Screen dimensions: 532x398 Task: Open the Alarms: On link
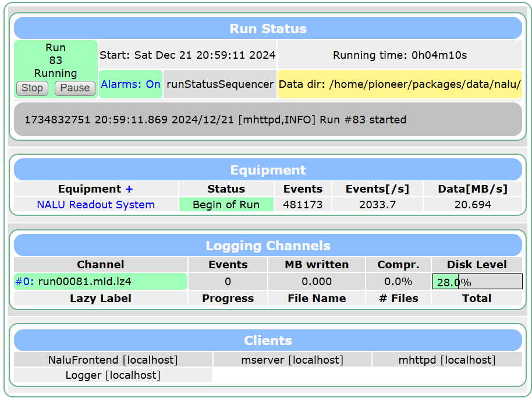(130, 84)
